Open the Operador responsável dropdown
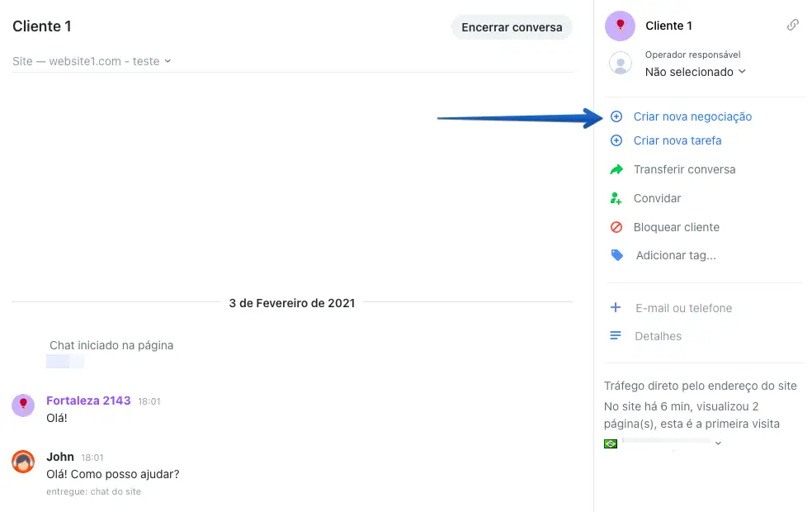 tap(695, 72)
